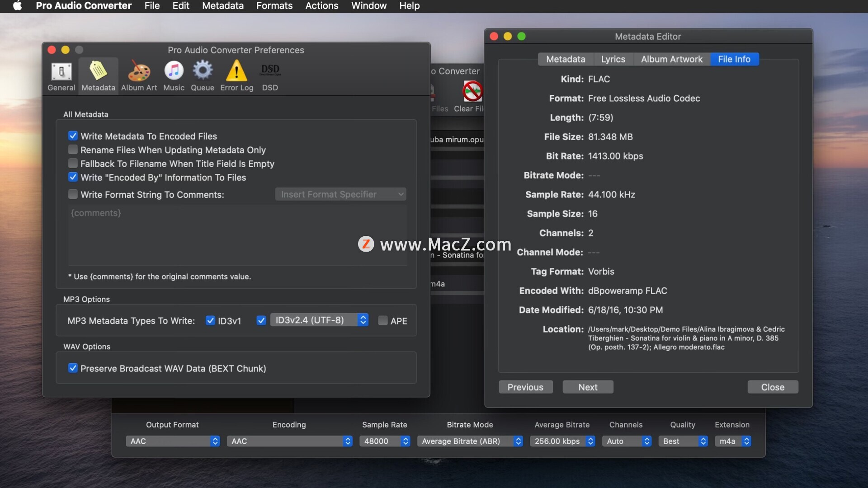Viewport: 868px width, 488px height.
Task: Open Error Log warning icon
Action: (x=236, y=76)
